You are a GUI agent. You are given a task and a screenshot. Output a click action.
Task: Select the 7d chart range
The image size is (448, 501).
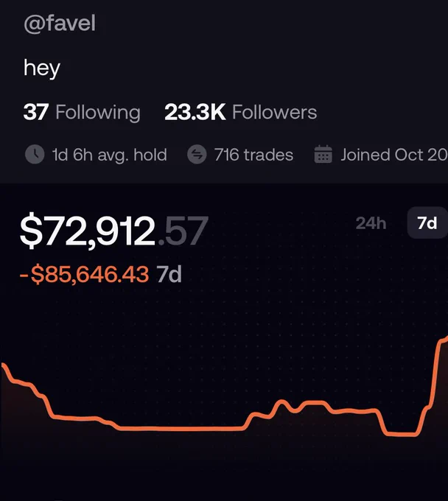click(427, 223)
